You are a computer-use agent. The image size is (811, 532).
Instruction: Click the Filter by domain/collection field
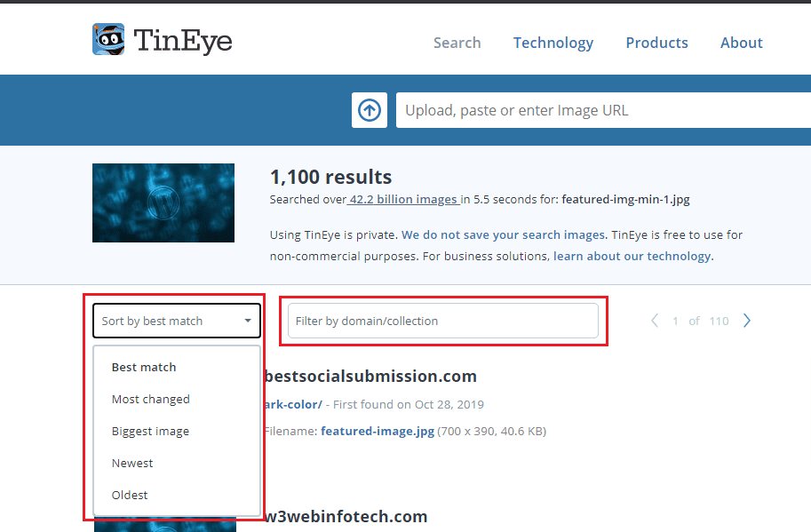443,321
